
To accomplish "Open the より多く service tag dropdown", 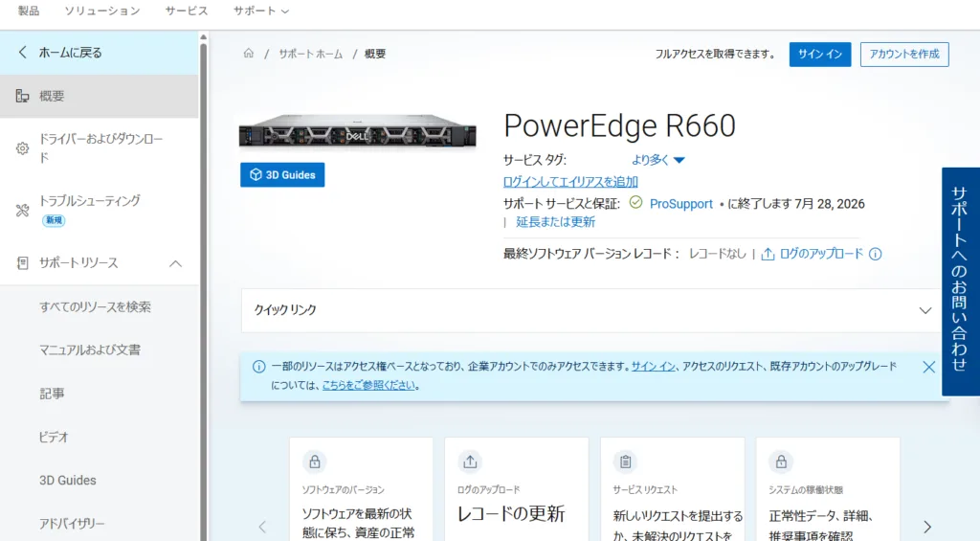I will (x=658, y=160).
